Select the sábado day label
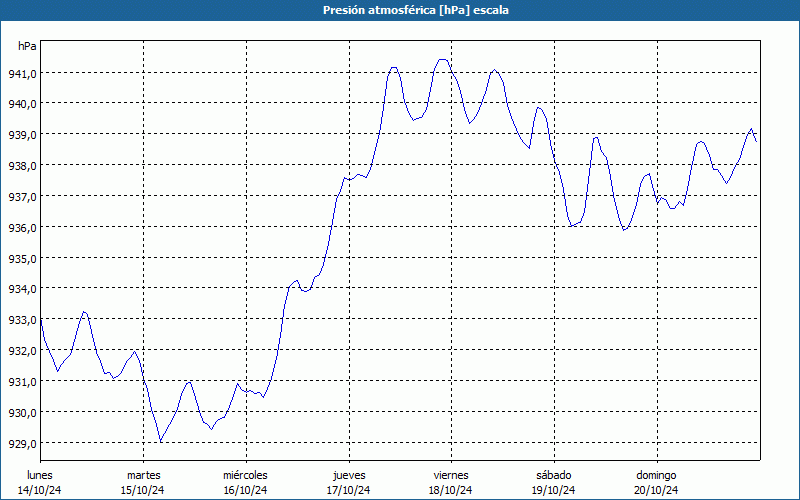800x500 pixels. point(554,475)
